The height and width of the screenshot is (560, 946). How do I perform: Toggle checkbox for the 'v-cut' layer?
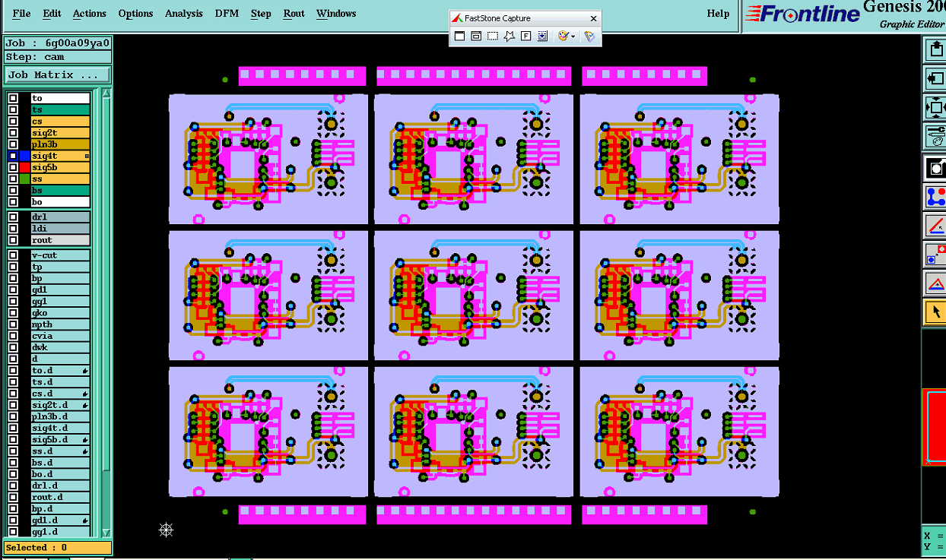pyautogui.click(x=13, y=255)
